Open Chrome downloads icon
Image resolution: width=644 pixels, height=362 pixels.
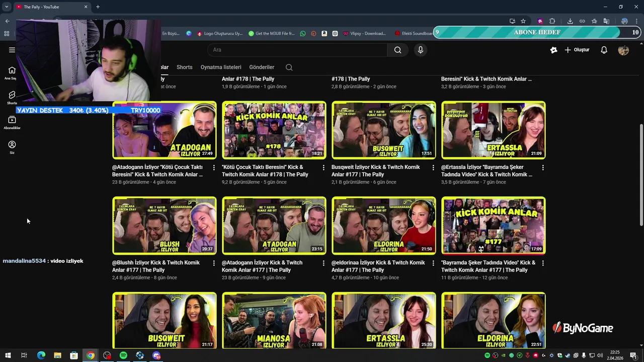click(570, 21)
